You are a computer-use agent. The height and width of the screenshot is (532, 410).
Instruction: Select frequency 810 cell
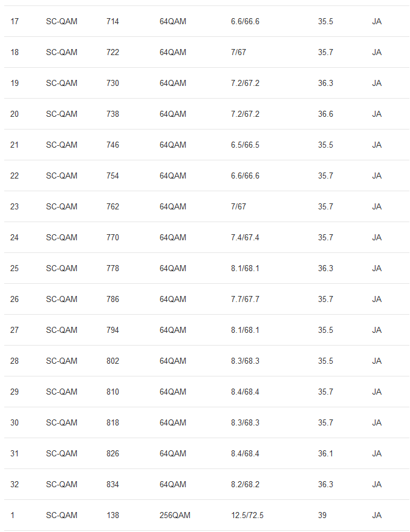coord(112,392)
